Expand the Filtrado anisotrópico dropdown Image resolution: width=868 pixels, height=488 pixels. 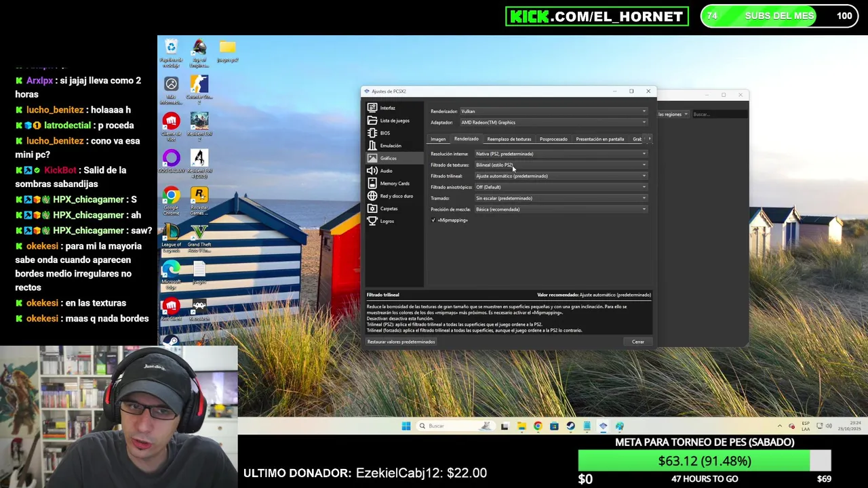coord(561,187)
